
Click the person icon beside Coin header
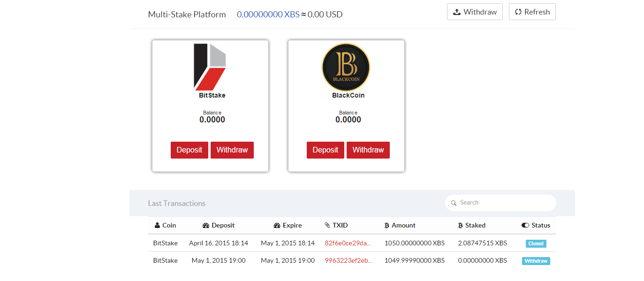point(157,226)
